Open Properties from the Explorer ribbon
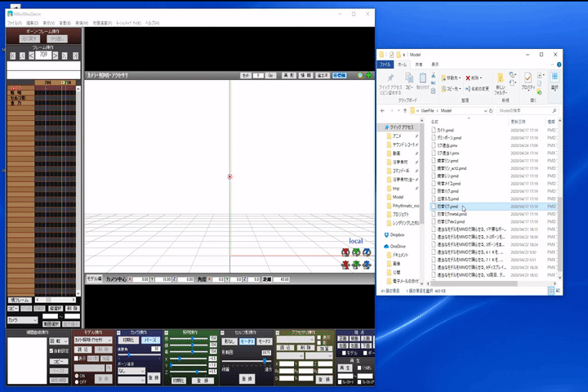 coord(528,82)
